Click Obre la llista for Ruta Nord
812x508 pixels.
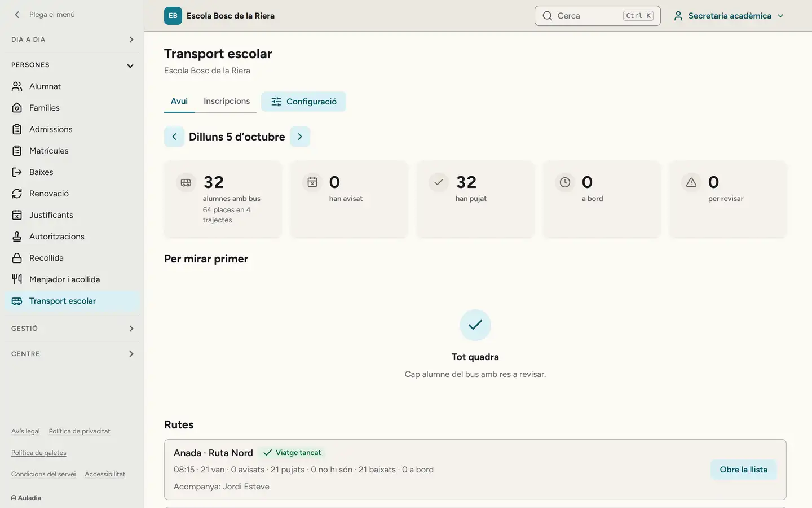click(x=743, y=470)
